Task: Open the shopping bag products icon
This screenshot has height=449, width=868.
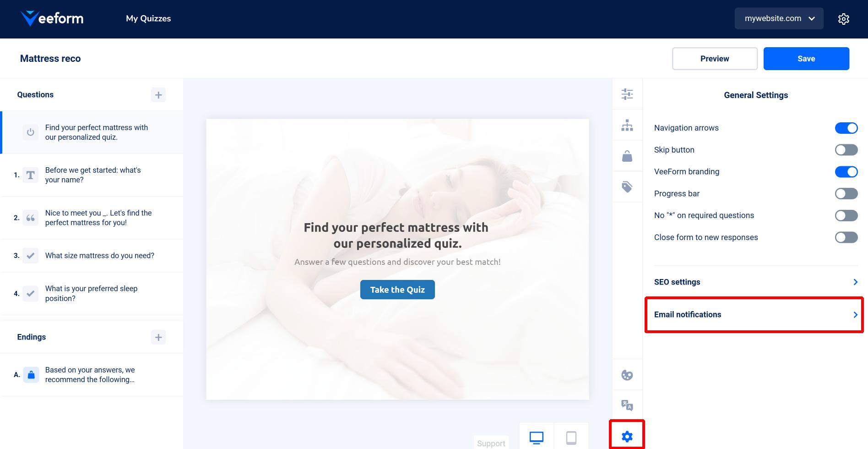Action: [627, 156]
